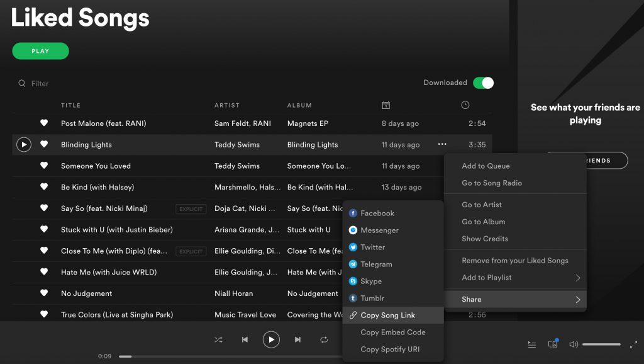Enable repeat in the player bar

pyautogui.click(x=324, y=339)
